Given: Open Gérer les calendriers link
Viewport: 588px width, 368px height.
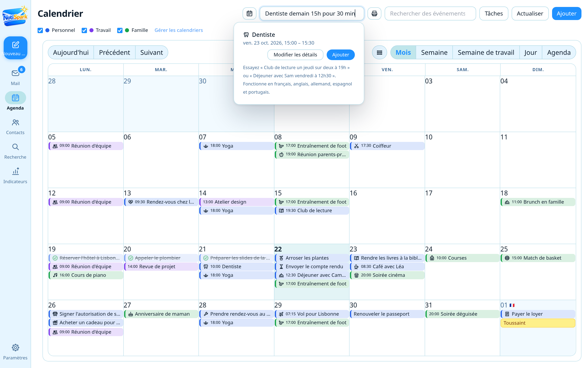Looking at the screenshot, I should click(x=179, y=30).
